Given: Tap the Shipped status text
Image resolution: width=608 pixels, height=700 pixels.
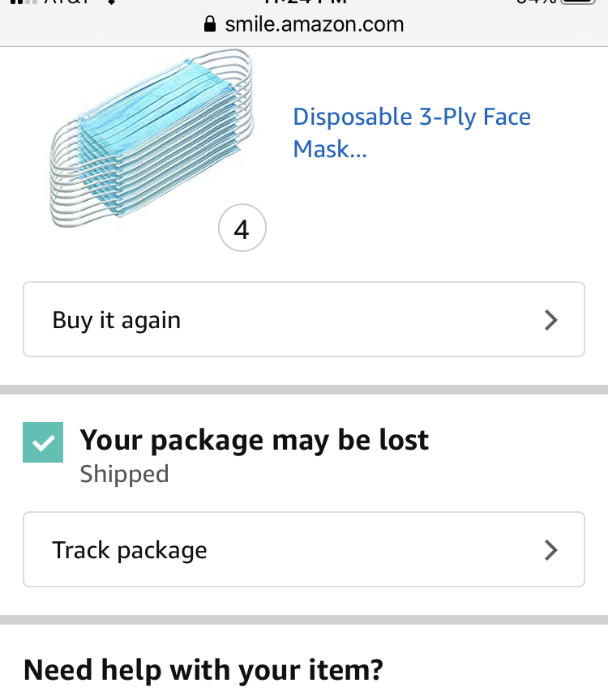Looking at the screenshot, I should pos(124,474).
